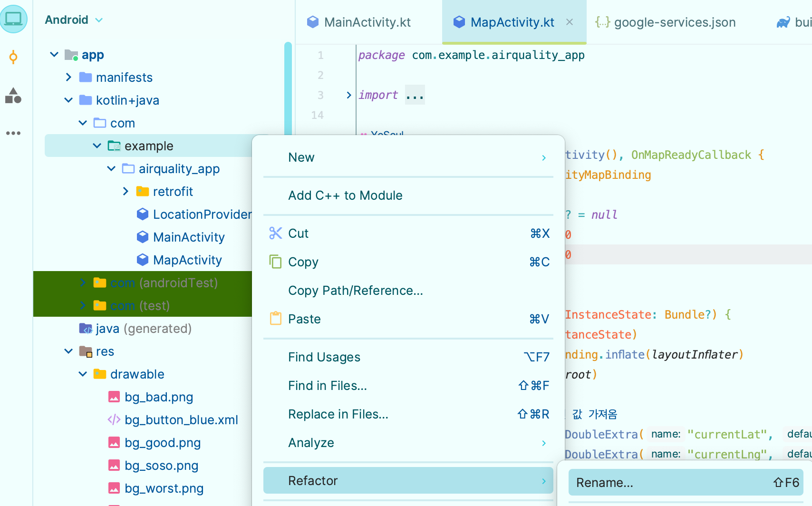Click the kotlin+java folder icon
The image size is (812, 506).
(86, 100)
